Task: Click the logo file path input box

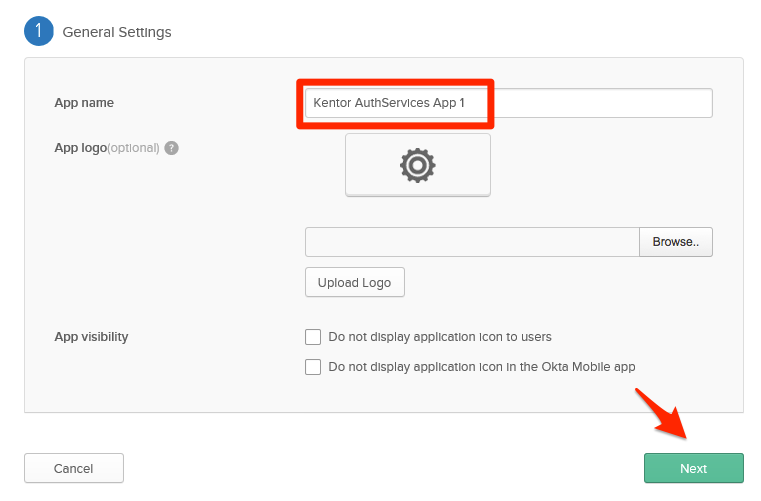Action: [471, 242]
